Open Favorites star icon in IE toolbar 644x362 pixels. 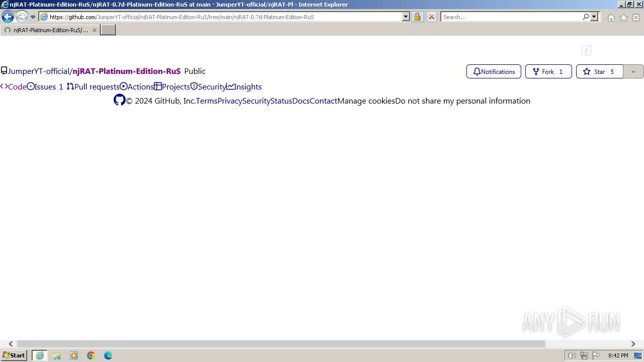click(623, 18)
